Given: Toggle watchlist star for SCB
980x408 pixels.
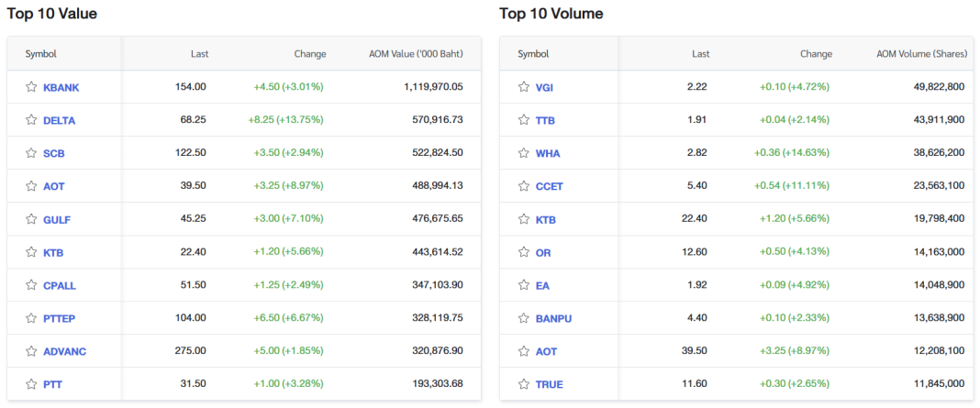Looking at the screenshot, I should tap(31, 153).
